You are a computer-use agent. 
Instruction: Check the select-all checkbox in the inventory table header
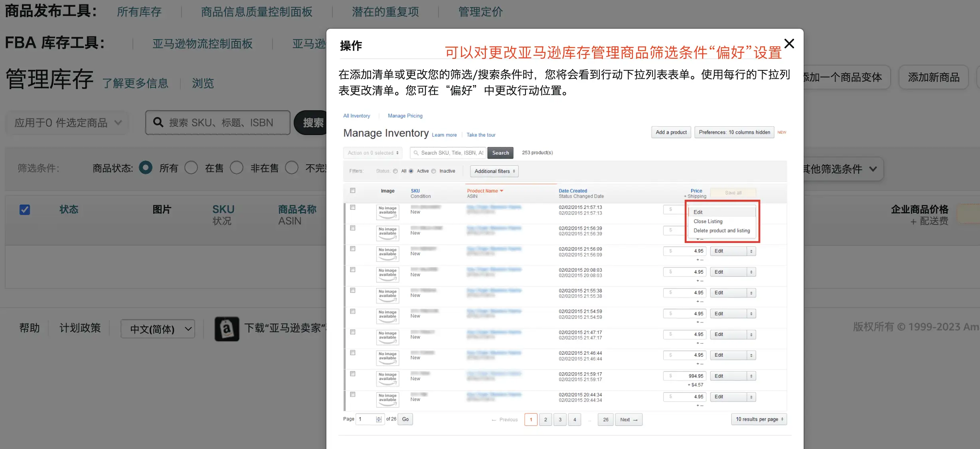click(352, 191)
